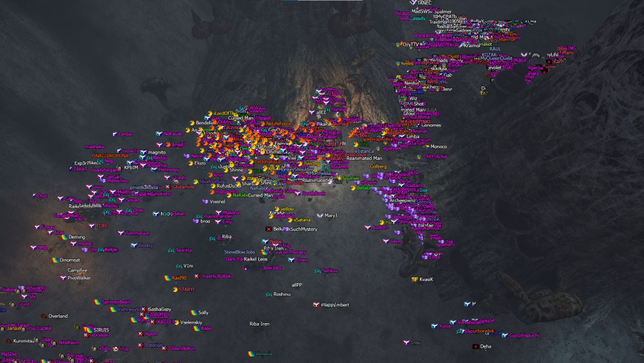Select the Gnomes nameplate
Viewport: 644px width, 363px height.
(431, 125)
